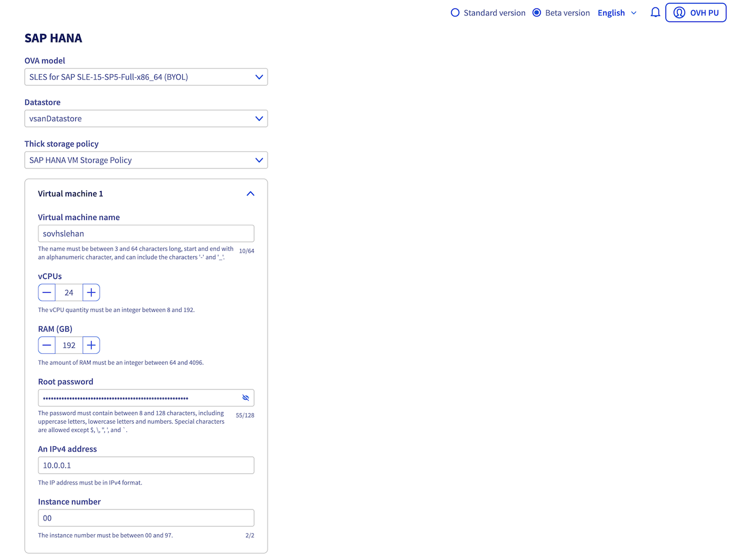Select the Standard version radio button
The image size is (737, 560).
[455, 13]
